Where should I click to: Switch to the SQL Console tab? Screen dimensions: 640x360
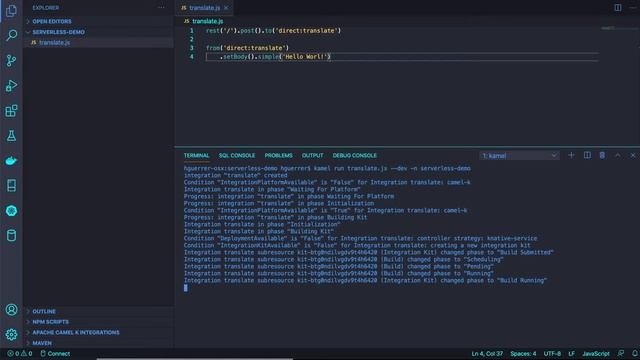coord(237,156)
